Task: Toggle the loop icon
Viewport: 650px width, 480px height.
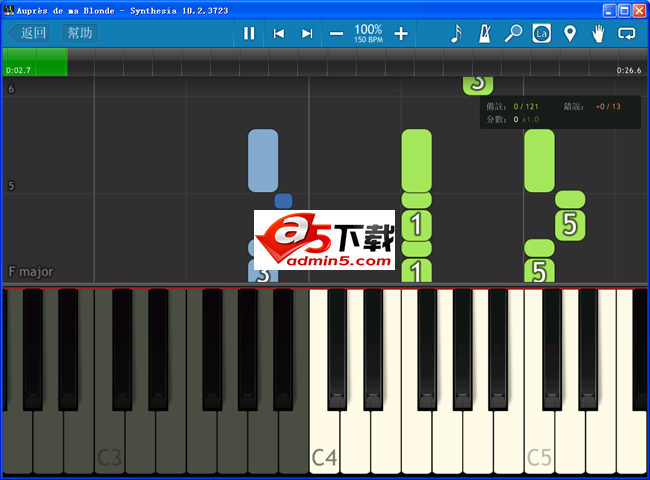Action: [626, 33]
